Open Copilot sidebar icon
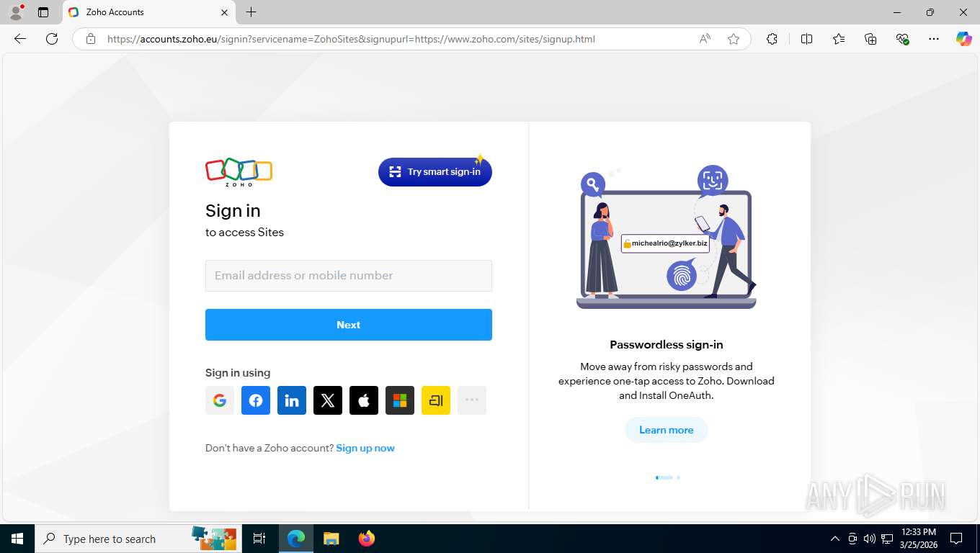 (x=964, y=39)
